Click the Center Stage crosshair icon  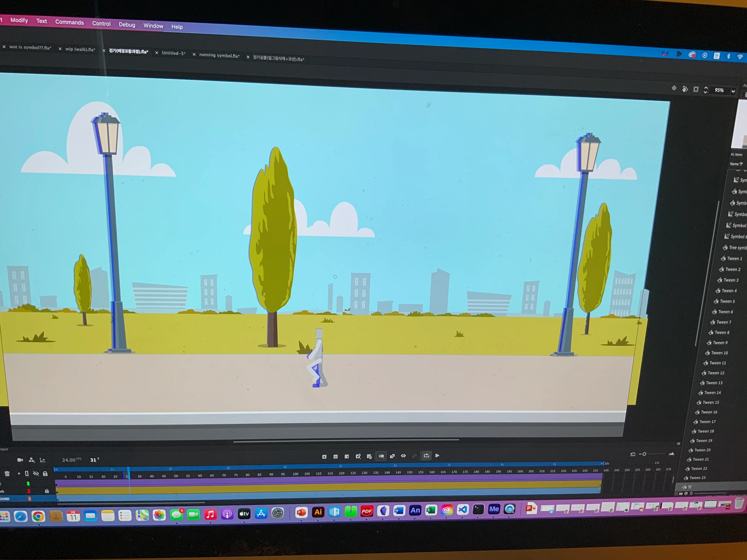pos(674,88)
